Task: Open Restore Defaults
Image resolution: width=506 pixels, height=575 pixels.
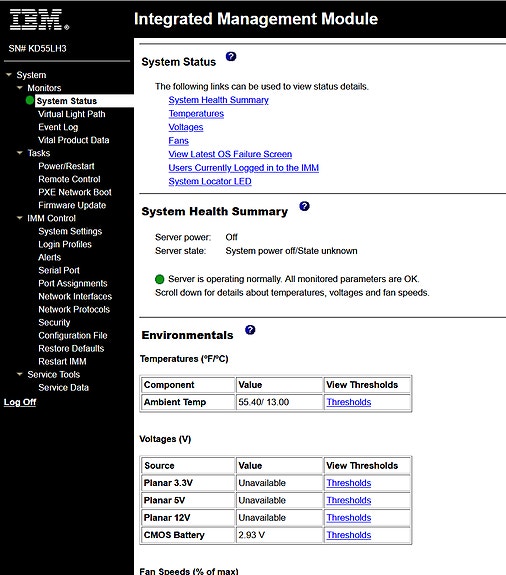Action: (x=71, y=348)
